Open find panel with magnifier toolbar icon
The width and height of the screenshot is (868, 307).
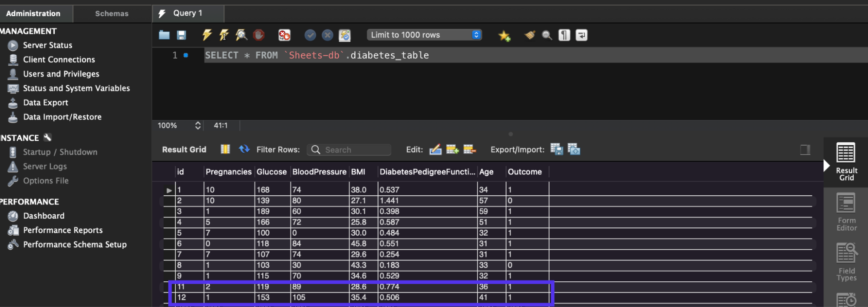(x=547, y=35)
